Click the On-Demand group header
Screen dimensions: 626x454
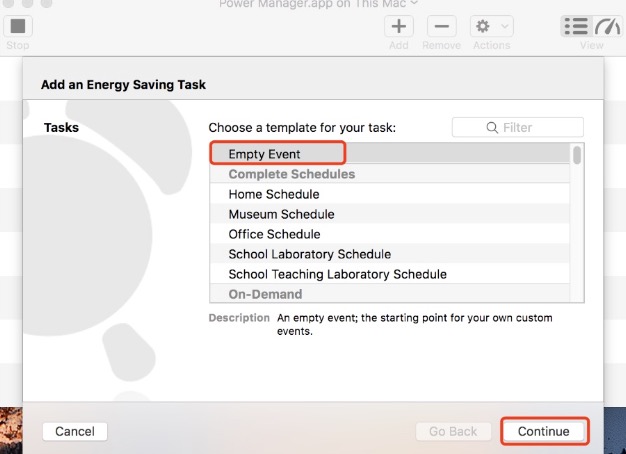(x=265, y=294)
